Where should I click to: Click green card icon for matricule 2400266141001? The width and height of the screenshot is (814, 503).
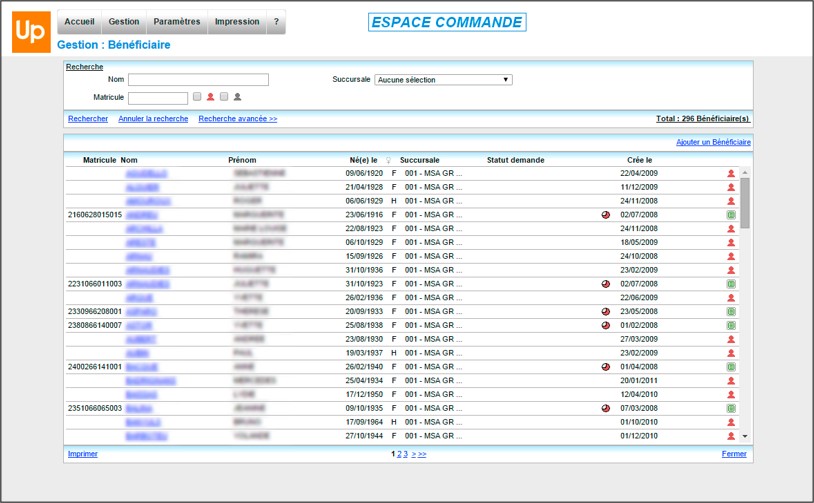coord(731,367)
